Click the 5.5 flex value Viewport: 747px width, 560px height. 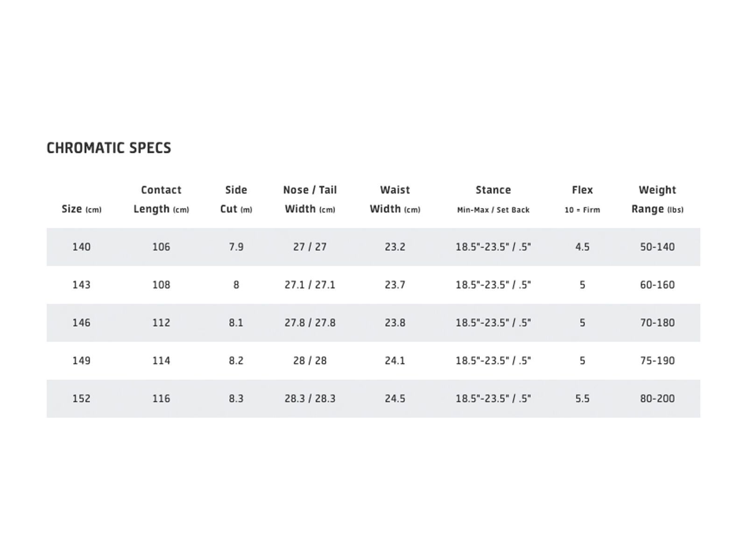582,399
